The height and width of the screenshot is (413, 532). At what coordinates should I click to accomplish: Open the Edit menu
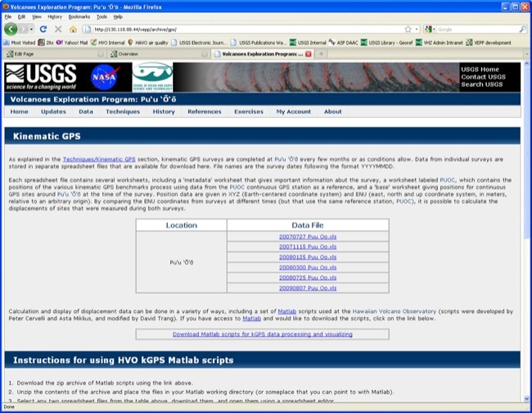(22, 16)
